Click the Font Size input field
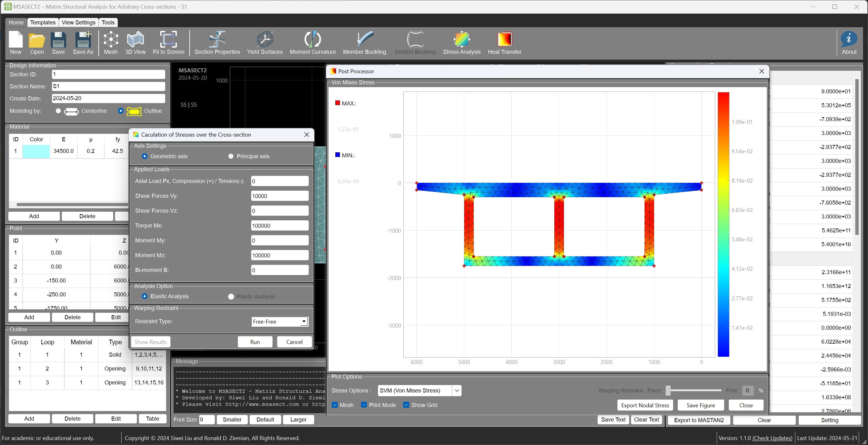Screen dimensions: 868x445 [207, 419]
